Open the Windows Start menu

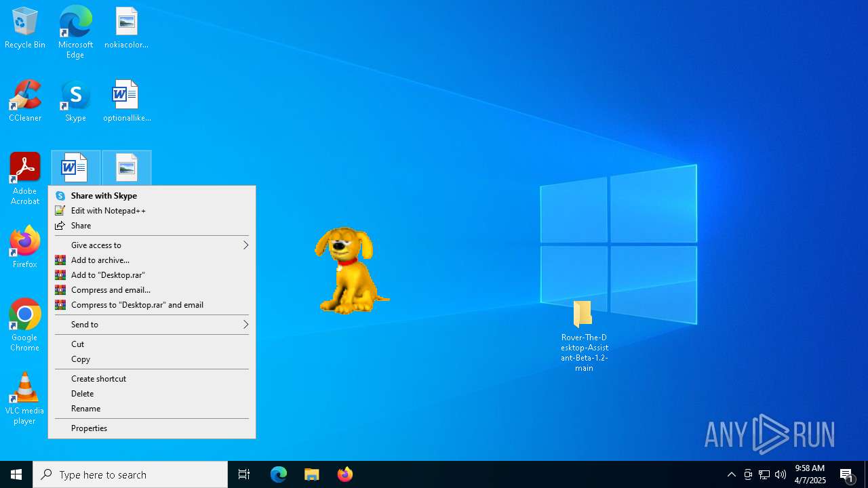click(16, 474)
